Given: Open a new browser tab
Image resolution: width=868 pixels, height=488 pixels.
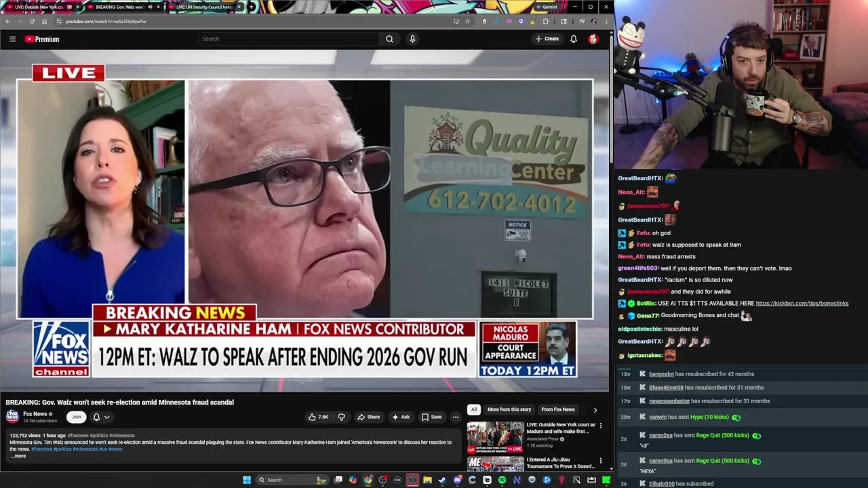Looking at the screenshot, I should [252, 7].
